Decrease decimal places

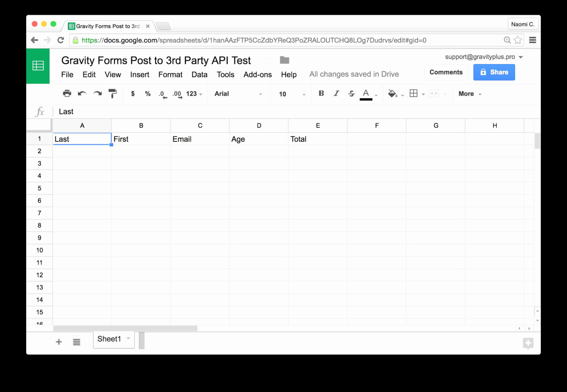coord(162,94)
